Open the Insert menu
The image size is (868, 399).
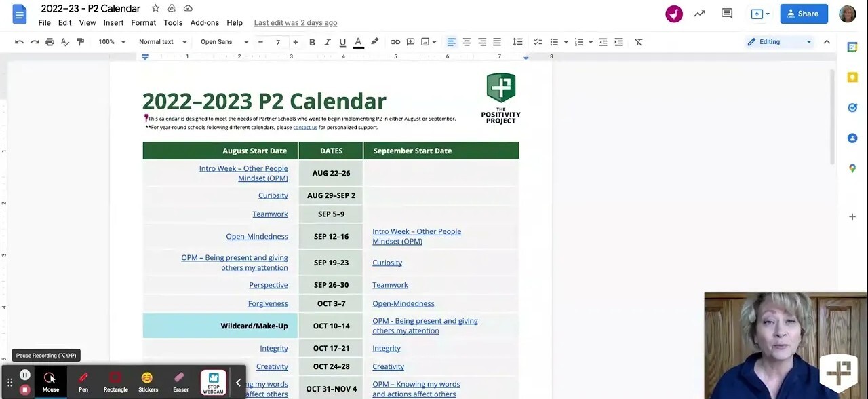pyautogui.click(x=113, y=23)
